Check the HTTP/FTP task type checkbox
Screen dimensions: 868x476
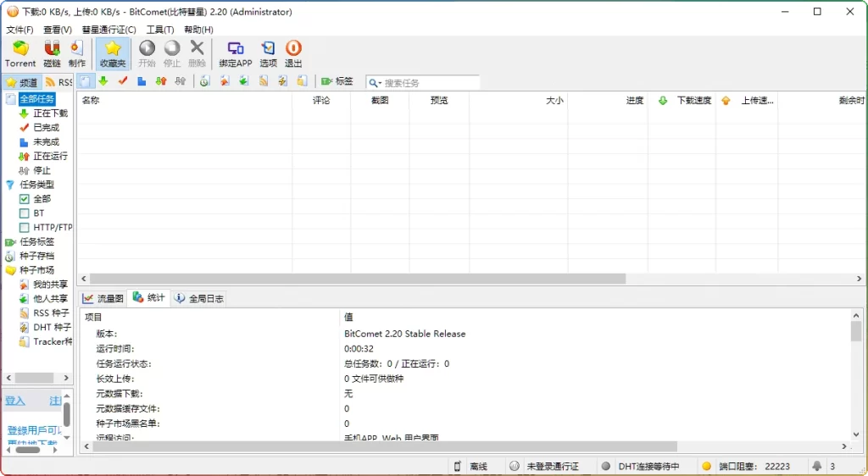25,228
